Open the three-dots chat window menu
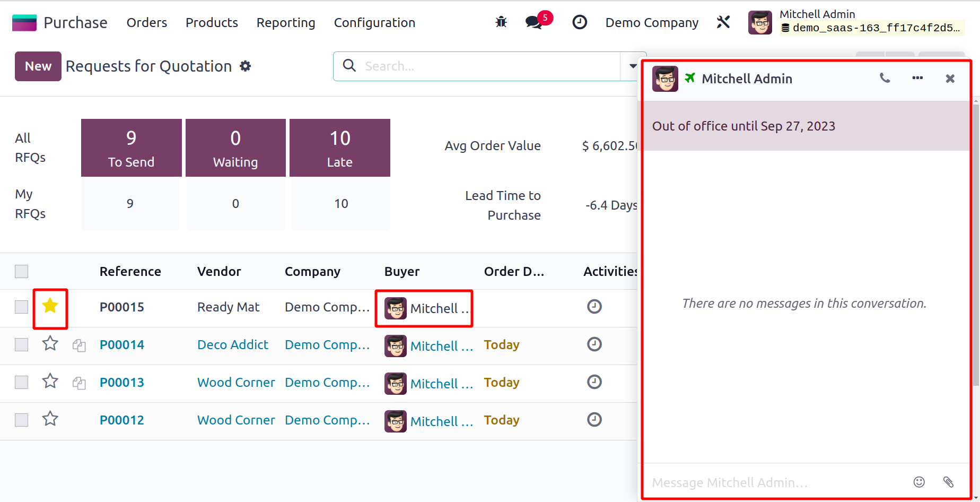This screenshot has height=502, width=980. click(917, 79)
